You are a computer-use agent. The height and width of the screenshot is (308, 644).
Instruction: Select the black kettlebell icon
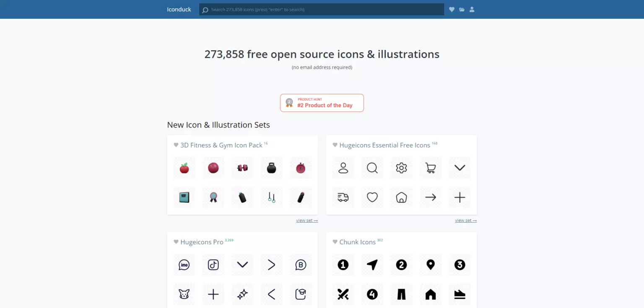click(272, 168)
